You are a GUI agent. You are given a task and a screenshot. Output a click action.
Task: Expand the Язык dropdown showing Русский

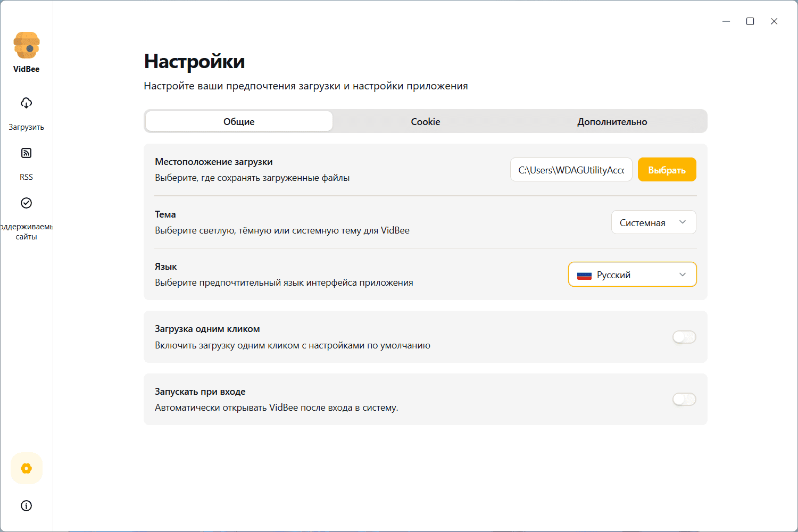(x=633, y=275)
